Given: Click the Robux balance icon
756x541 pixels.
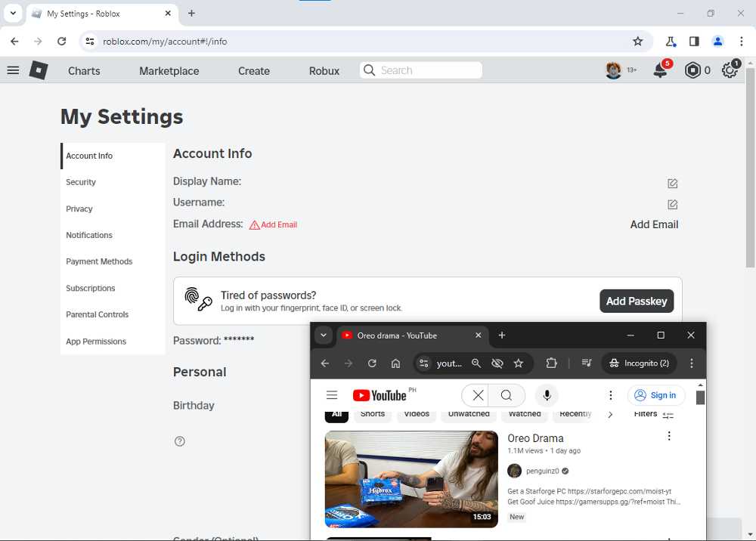Looking at the screenshot, I should [x=693, y=70].
